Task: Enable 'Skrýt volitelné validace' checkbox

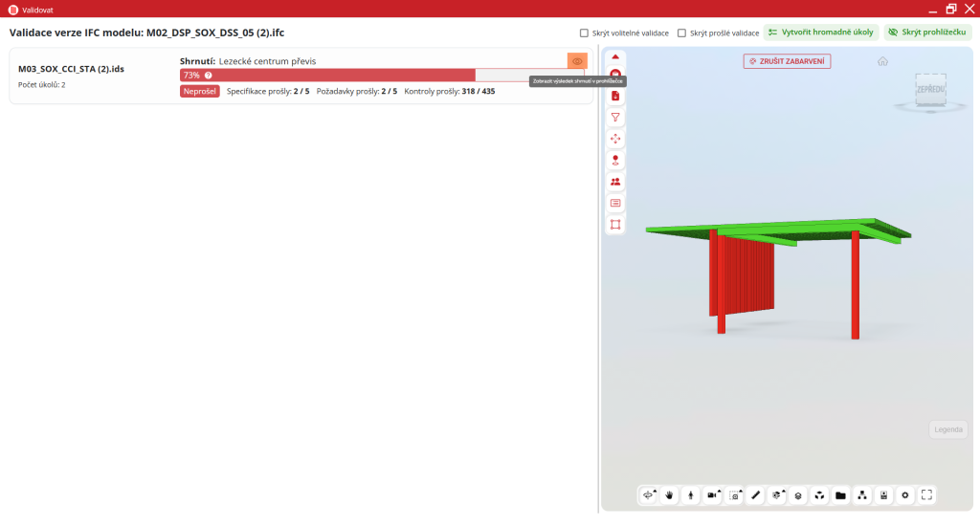Action: tap(584, 33)
